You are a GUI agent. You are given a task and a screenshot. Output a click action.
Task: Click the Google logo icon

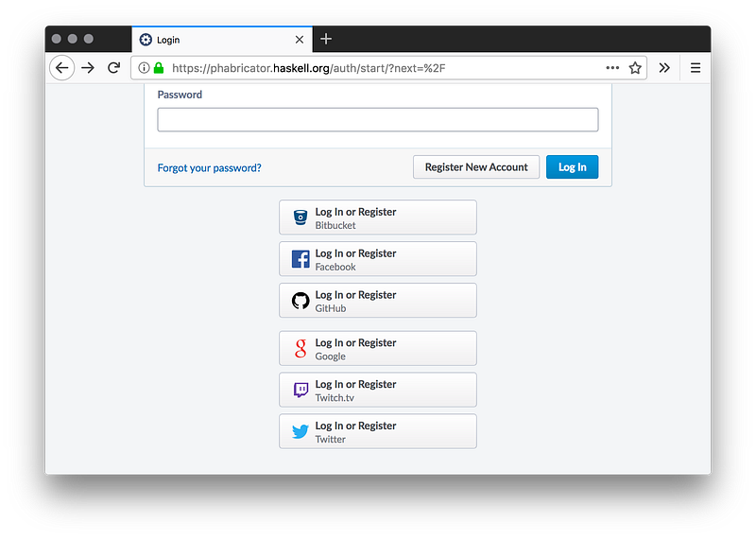point(301,349)
